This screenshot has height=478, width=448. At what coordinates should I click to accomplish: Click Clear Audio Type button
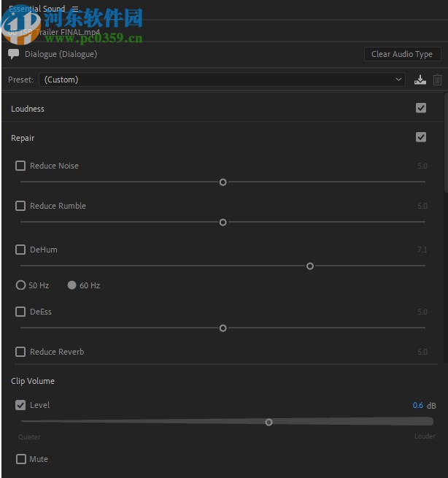tap(402, 54)
